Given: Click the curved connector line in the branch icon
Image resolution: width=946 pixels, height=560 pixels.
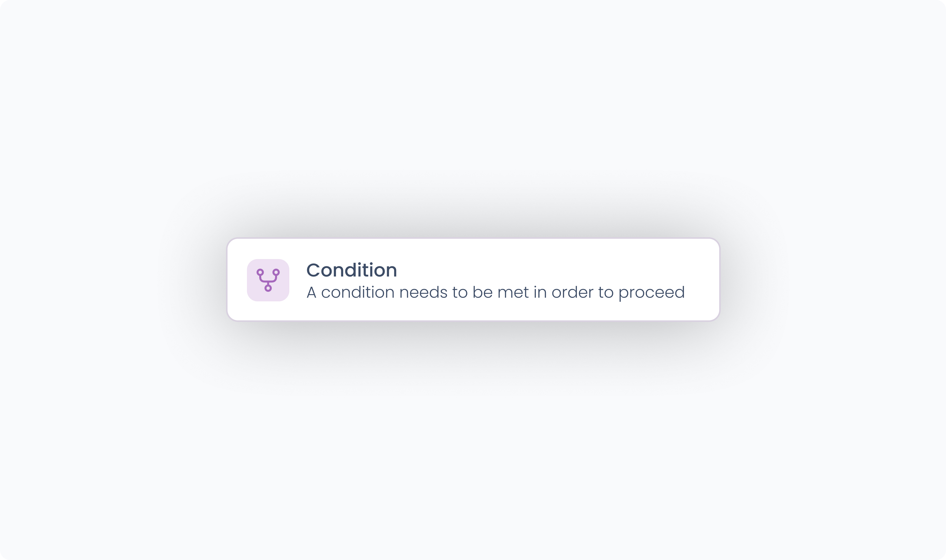Looking at the screenshot, I should (x=268, y=281).
